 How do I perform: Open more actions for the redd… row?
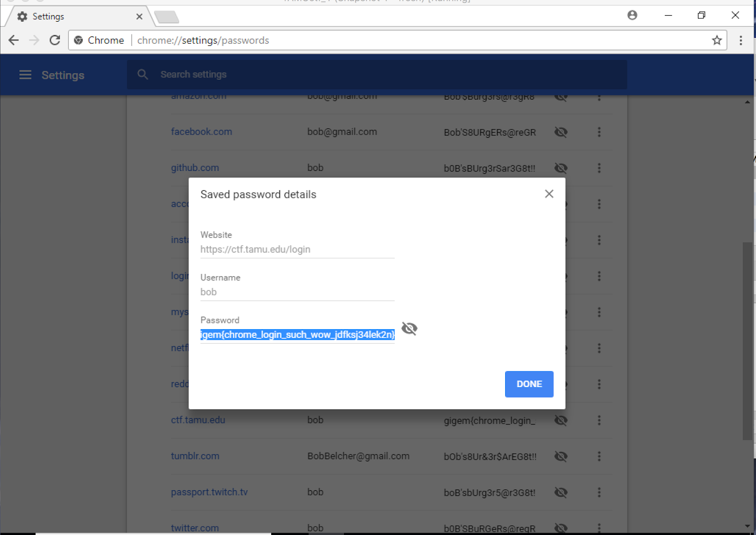coord(599,384)
